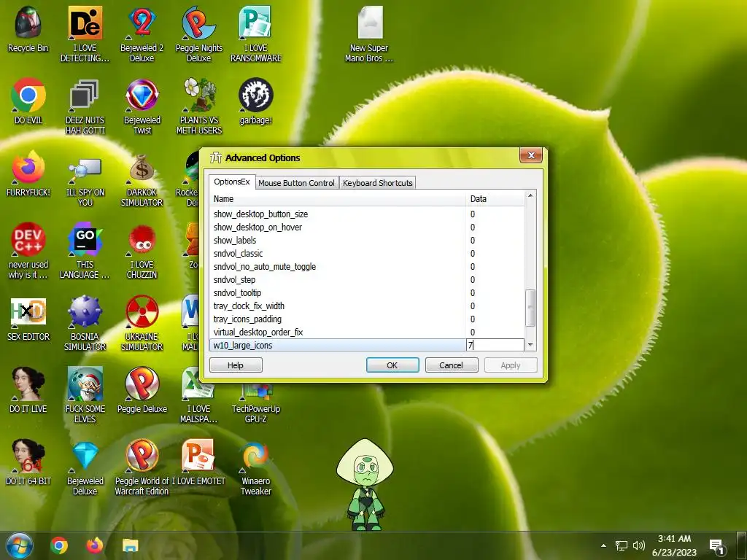Select the OptionsEx tab
This screenshot has width=747, height=560.
[x=231, y=182]
